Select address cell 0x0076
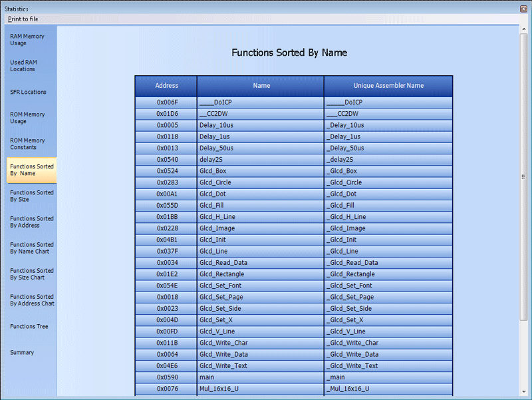Image resolution: width=532 pixels, height=400 pixels. point(166,389)
